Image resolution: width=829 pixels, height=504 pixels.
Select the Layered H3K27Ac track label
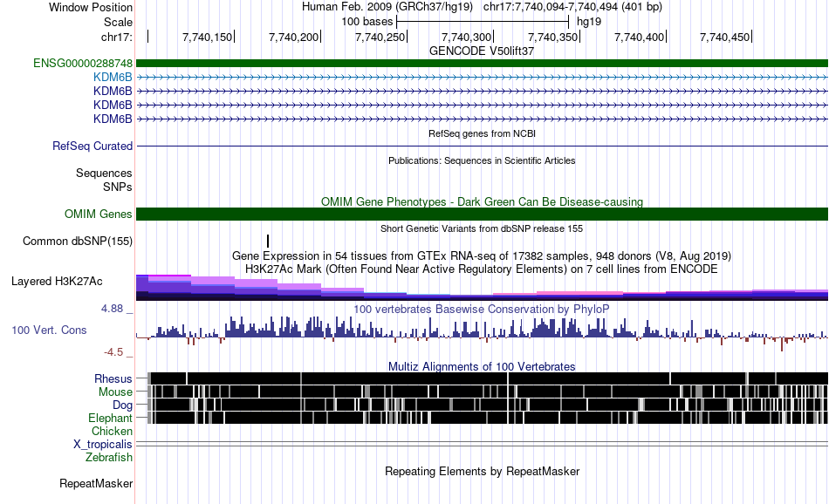coord(57,281)
